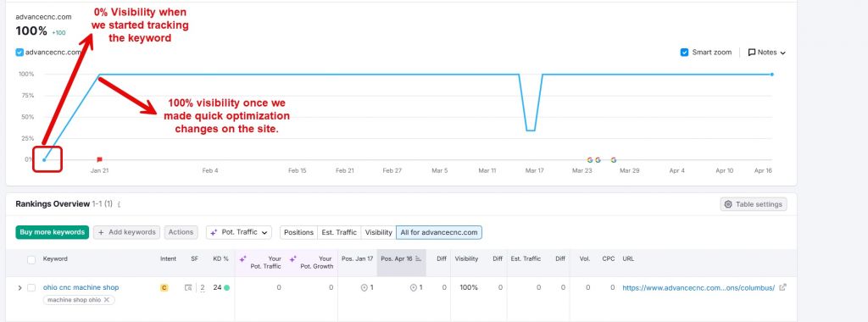Click the Pos. Jan 17 column header
The width and height of the screenshot is (868, 322).
click(357, 258)
